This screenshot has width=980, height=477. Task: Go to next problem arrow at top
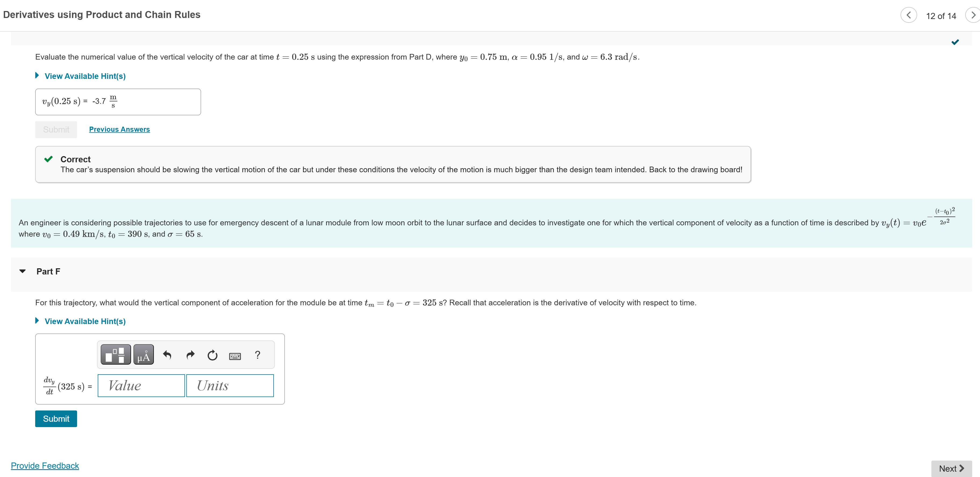pyautogui.click(x=972, y=15)
